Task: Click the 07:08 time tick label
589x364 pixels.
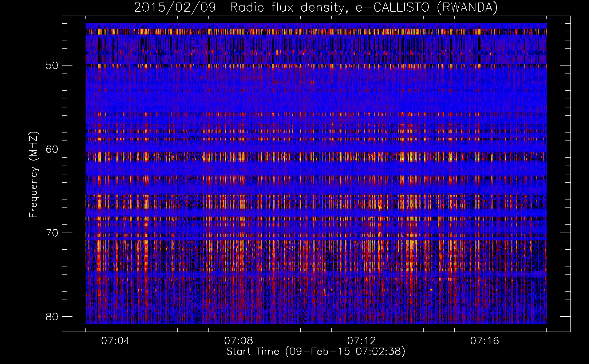Action: click(239, 341)
